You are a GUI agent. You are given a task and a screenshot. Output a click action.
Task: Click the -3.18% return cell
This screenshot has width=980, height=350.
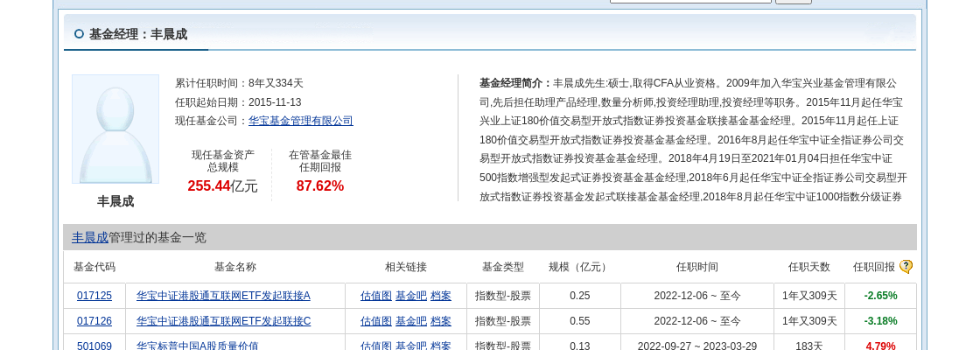pyautogui.click(x=880, y=321)
